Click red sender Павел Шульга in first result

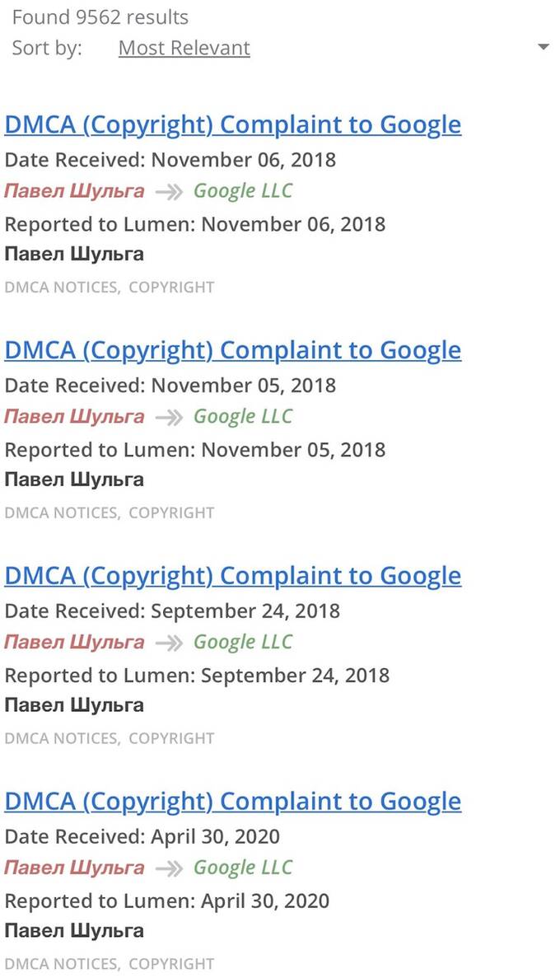click(74, 191)
